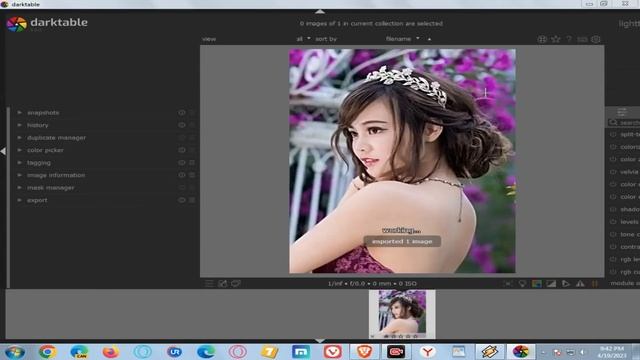Click reset icon on image information row
Viewport: 640px width, 360px height.
point(182,175)
